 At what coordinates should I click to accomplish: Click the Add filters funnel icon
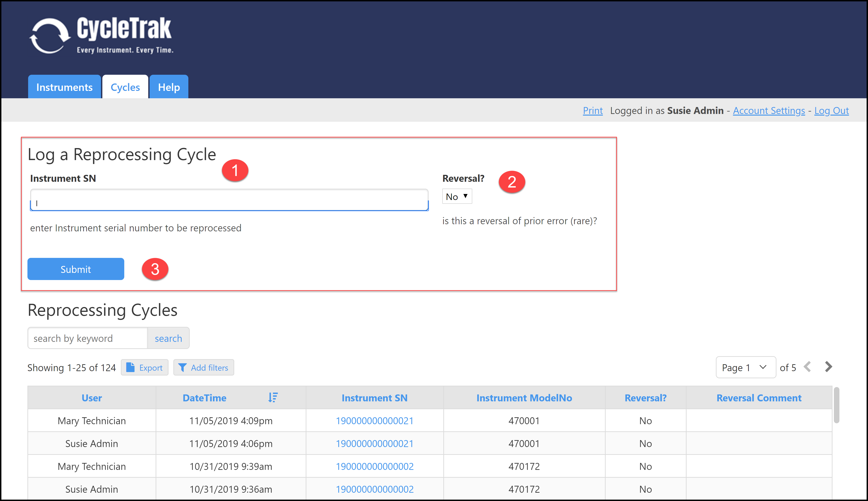[x=182, y=367]
